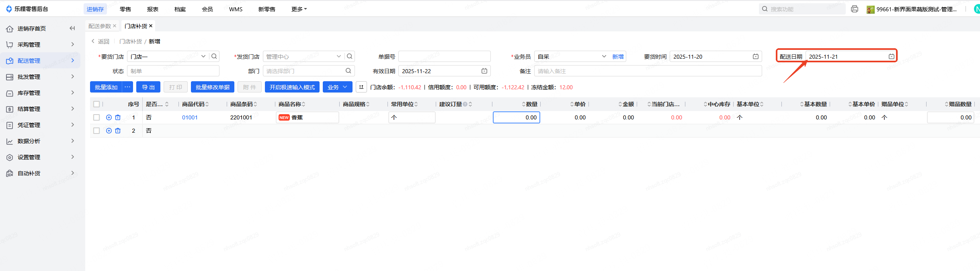Click the search icon in 部门 field
The width and height of the screenshot is (980, 271).
[349, 71]
